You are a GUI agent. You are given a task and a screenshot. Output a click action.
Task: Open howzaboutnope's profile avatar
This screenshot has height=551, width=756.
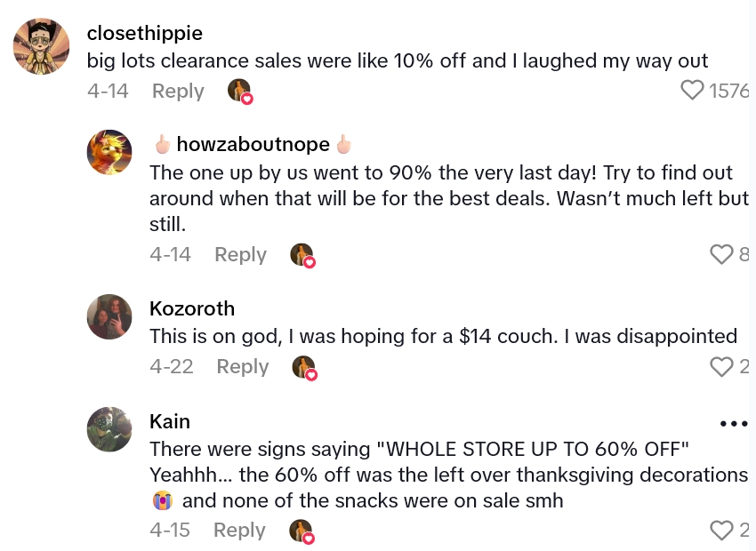(x=109, y=153)
